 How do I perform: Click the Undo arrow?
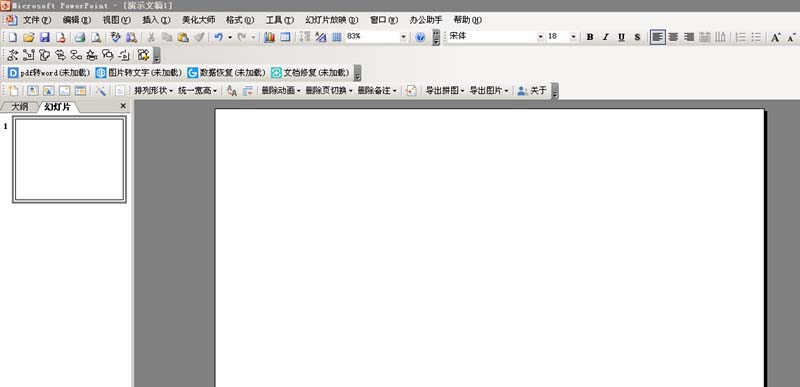coord(218,37)
